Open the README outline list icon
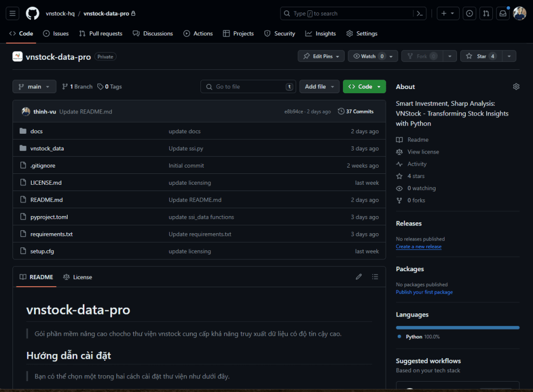The height and width of the screenshot is (392, 533). (x=375, y=276)
